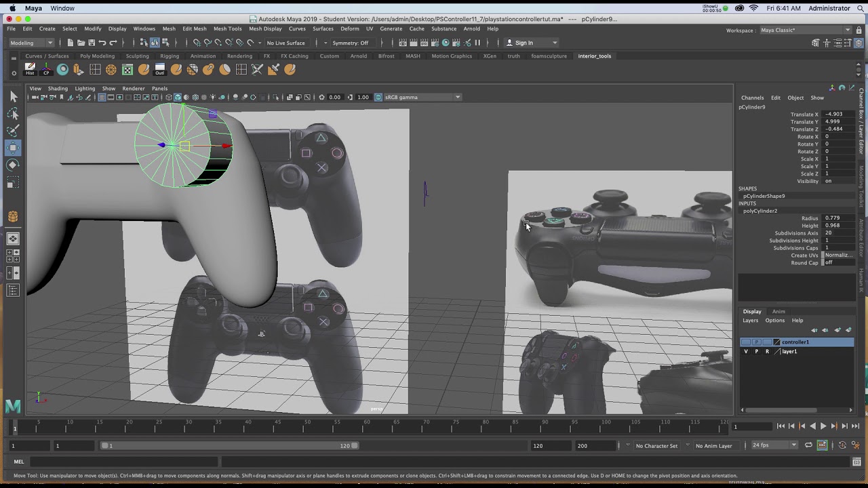
Task: Click the New Scene icon
Action: [70, 43]
